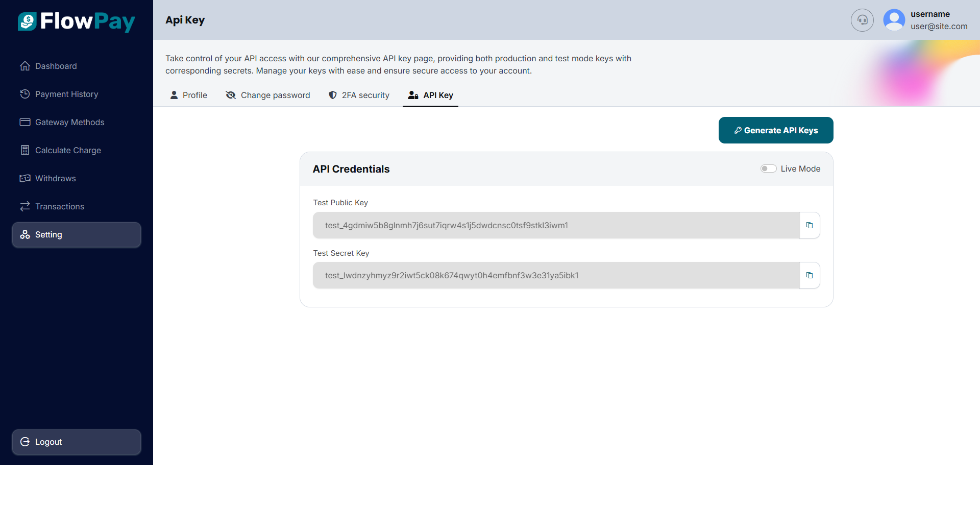Enable the Live Mode switch

(x=768, y=169)
